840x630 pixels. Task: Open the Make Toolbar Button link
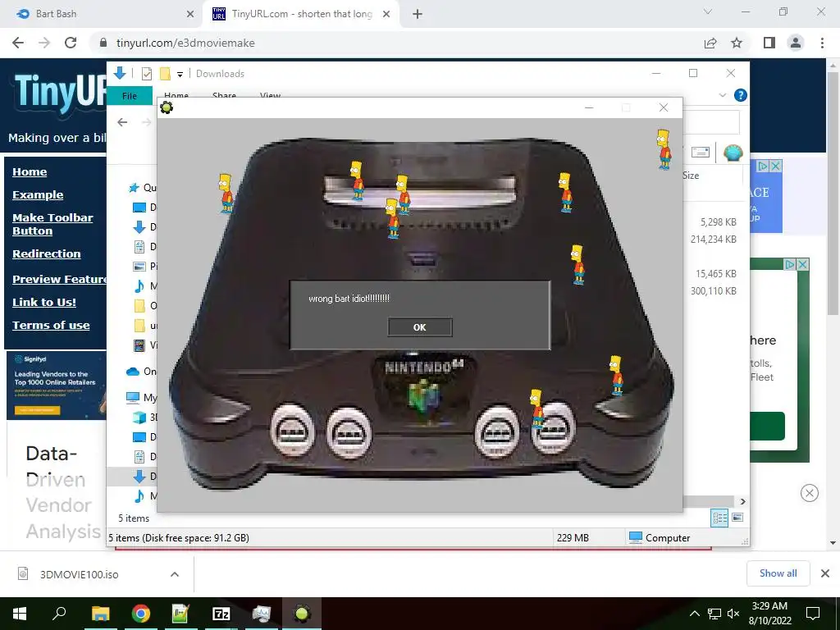pos(52,225)
